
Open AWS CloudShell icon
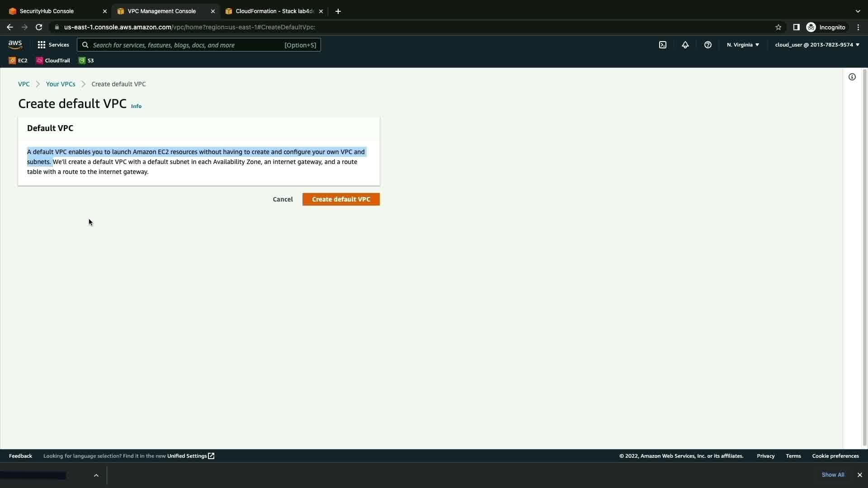coord(662,45)
